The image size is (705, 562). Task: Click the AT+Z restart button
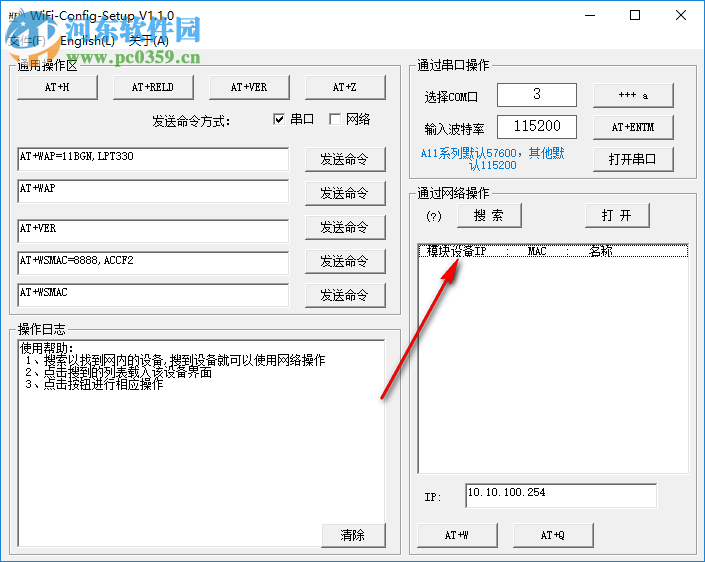345,87
